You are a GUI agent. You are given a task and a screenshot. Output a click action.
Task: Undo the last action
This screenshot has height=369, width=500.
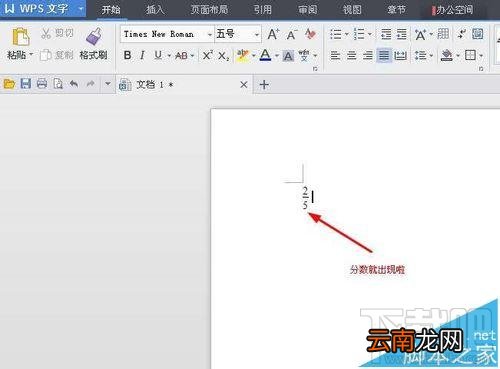pyautogui.click(x=74, y=84)
